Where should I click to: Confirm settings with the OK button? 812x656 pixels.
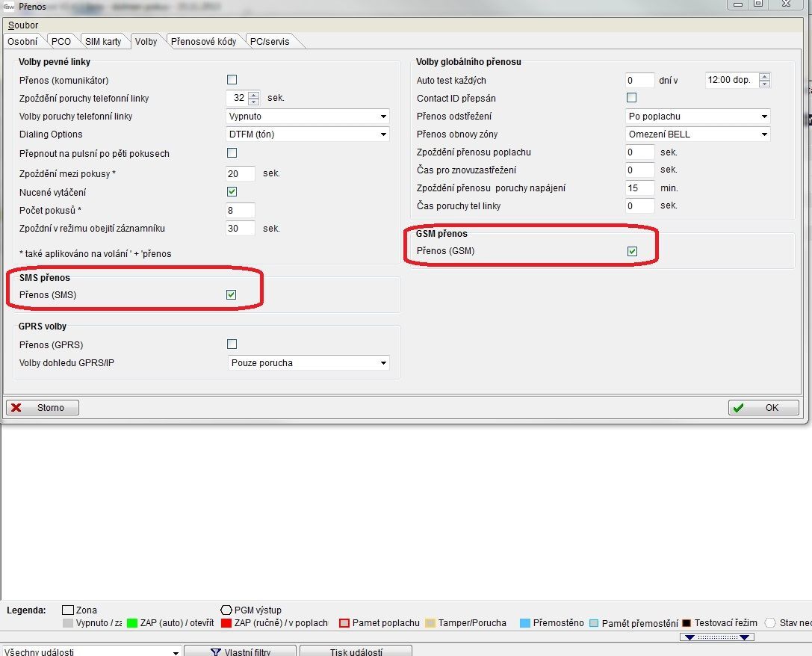coord(763,408)
